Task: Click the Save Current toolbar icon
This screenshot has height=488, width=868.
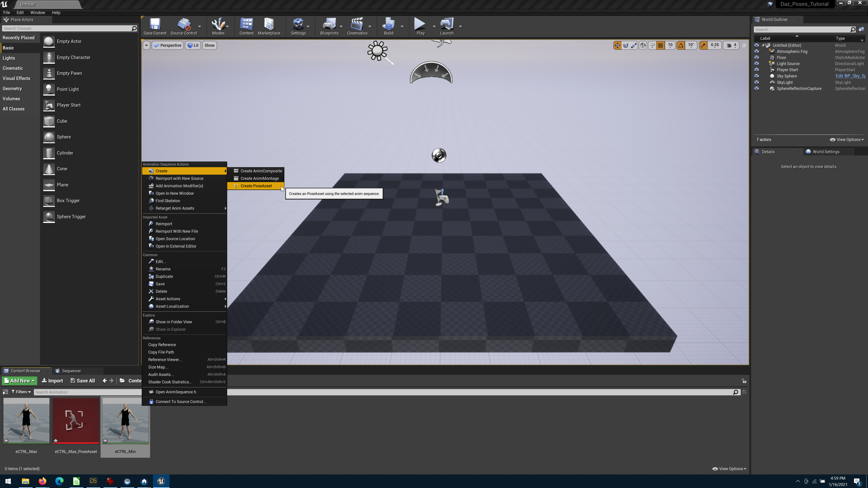Action: click(155, 26)
